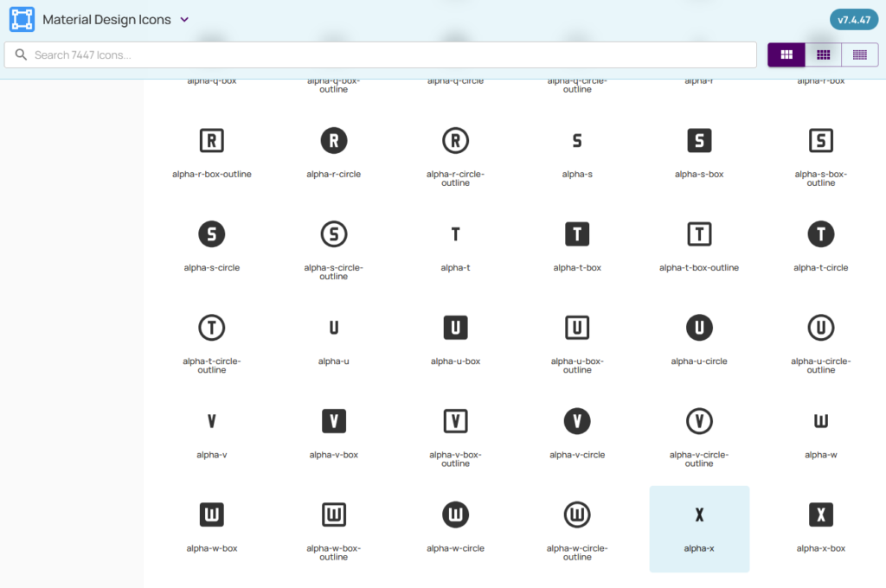Expand the Material Design Icons dropdown chevron
Screen dimensions: 886x588
[x=184, y=20]
